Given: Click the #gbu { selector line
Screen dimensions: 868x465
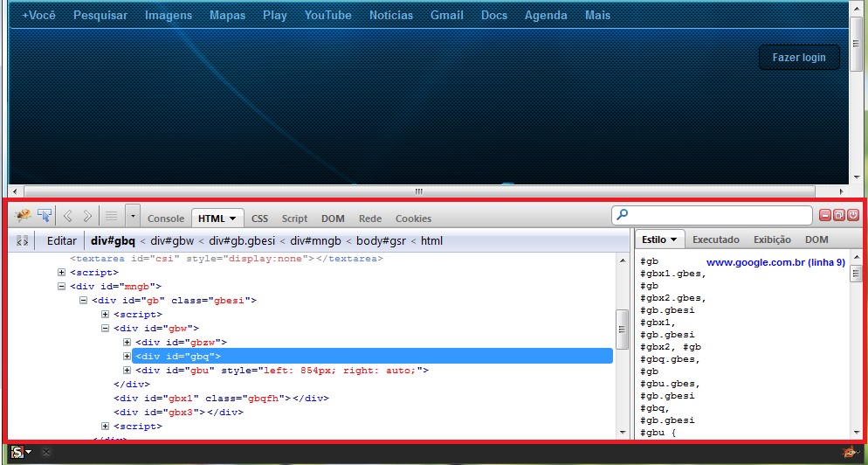Looking at the screenshot, I should tap(658, 433).
